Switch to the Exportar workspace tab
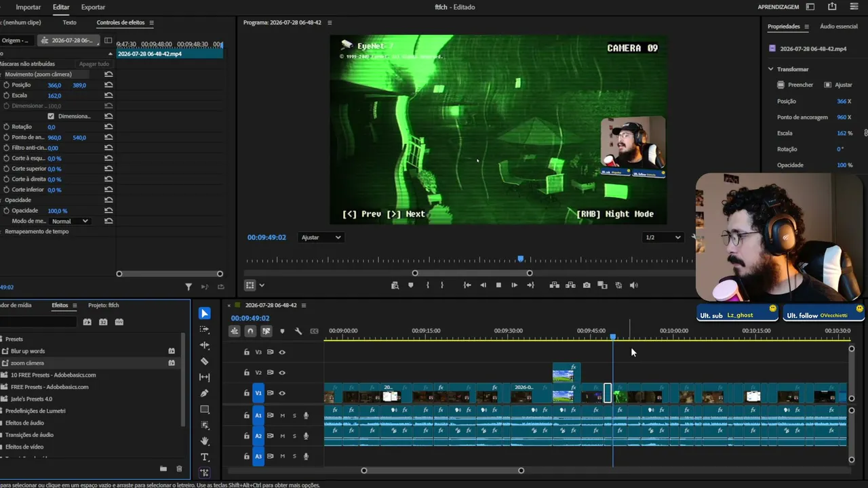 pos(93,7)
